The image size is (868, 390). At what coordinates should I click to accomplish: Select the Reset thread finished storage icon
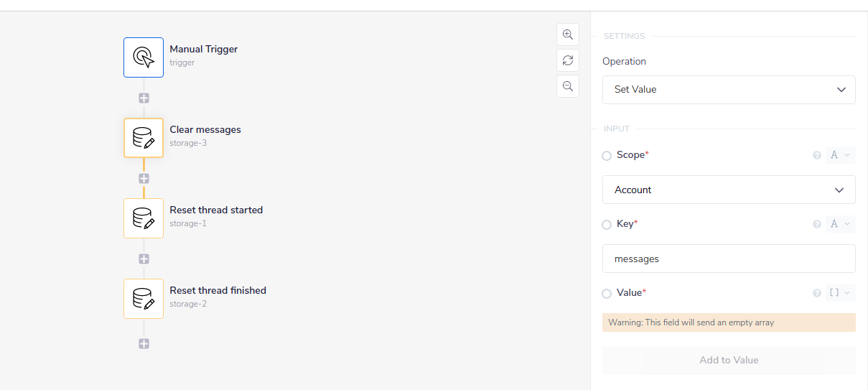tap(144, 299)
